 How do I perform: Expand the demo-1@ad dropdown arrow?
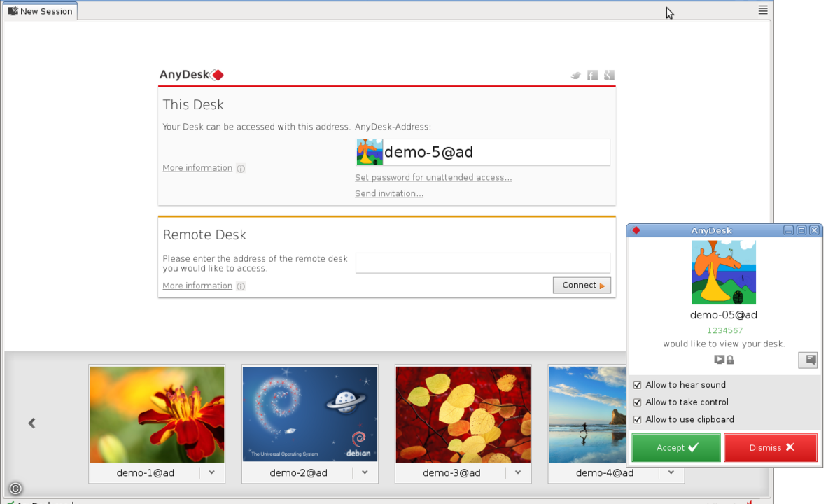[212, 472]
